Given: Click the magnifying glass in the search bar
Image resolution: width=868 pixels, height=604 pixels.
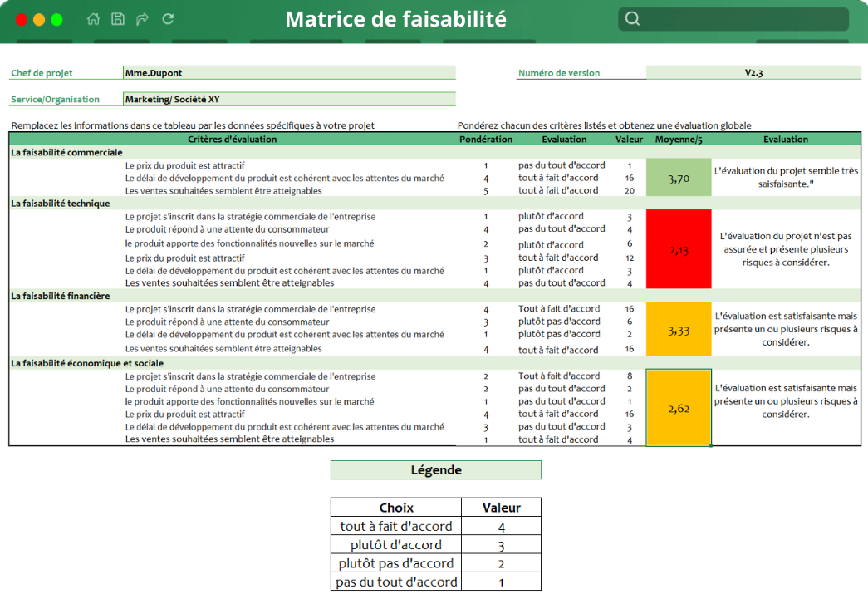Looking at the screenshot, I should [x=632, y=17].
